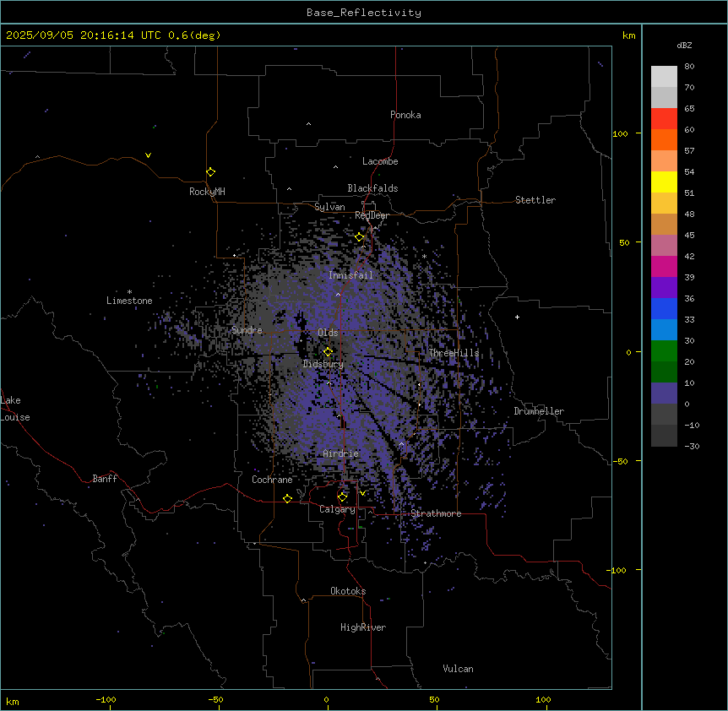Click the yellow radar site marker near Olds
Image resolution: width=728 pixels, height=711 pixels.
[x=328, y=352]
